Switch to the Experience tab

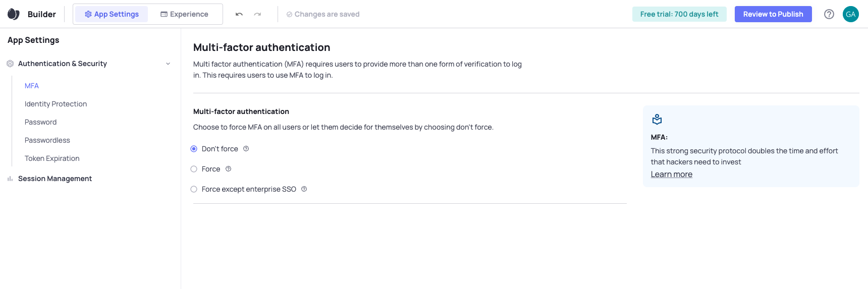click(184, 14)
